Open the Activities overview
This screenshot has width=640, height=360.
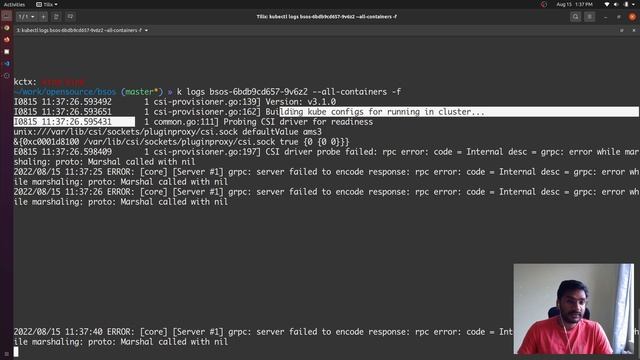coord(14,4)
